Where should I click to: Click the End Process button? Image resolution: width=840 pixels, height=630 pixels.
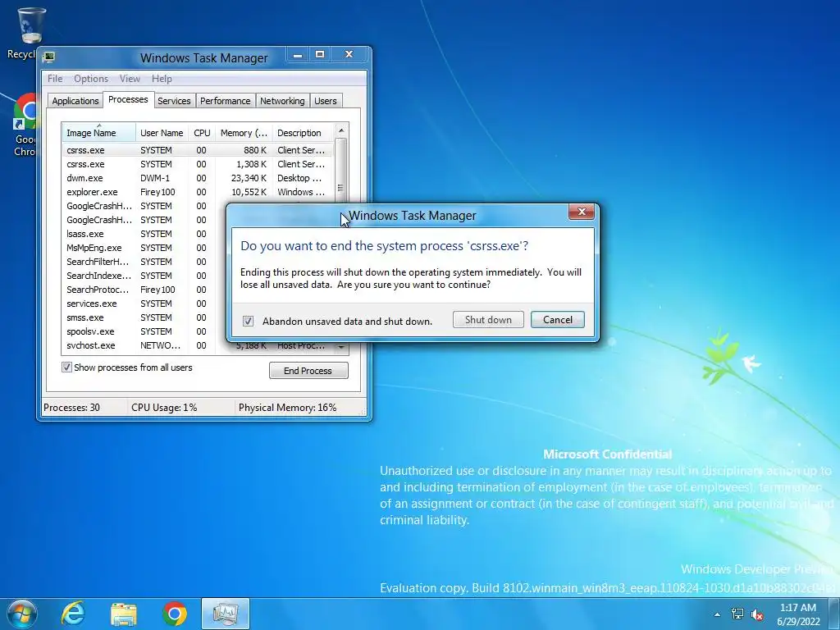(x=308, y=371)
